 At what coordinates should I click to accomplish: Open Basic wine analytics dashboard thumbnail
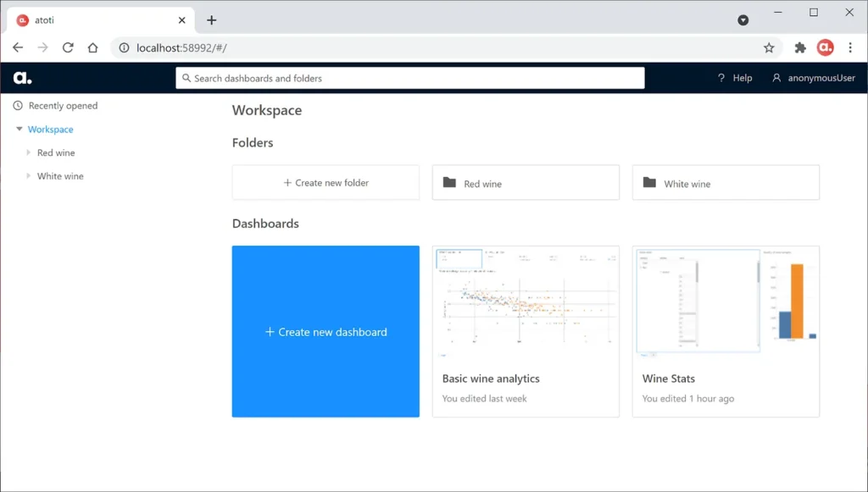[x=526, y=303]
